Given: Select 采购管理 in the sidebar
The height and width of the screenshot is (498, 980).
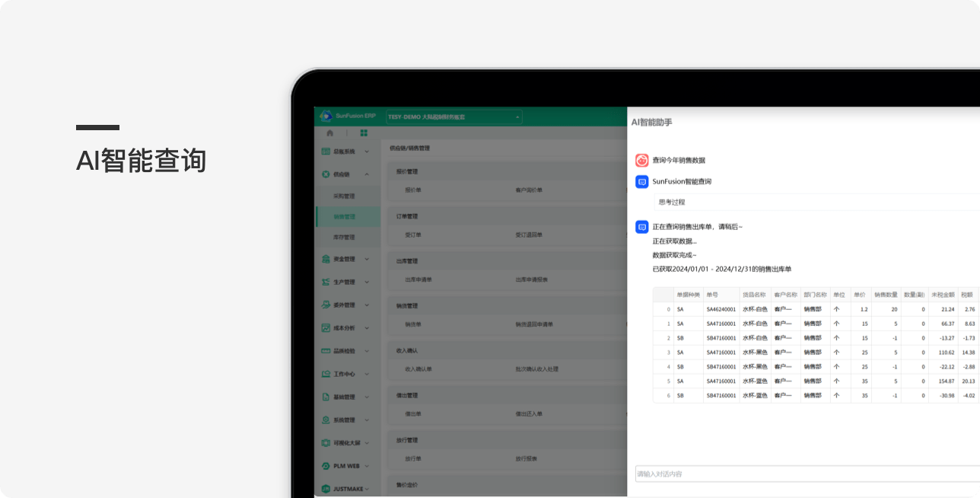Looking at the screenshot, I should click(x=344, y=196).
